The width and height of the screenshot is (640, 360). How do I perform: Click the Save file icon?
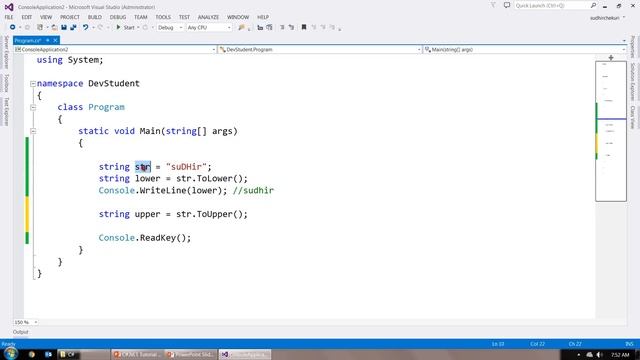pyautogui.click(x=64, y=27)
